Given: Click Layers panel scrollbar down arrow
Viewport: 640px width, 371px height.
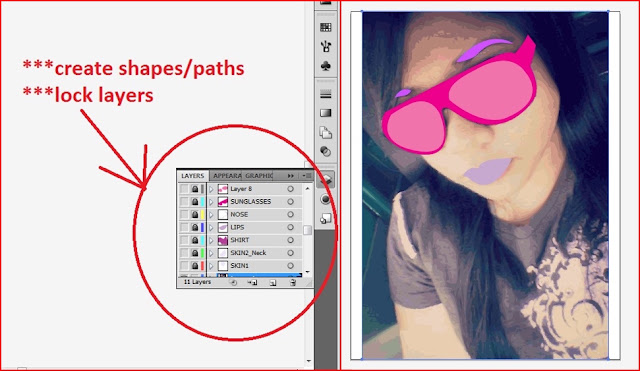Looking at the screenshot, I should coord(307,271).
